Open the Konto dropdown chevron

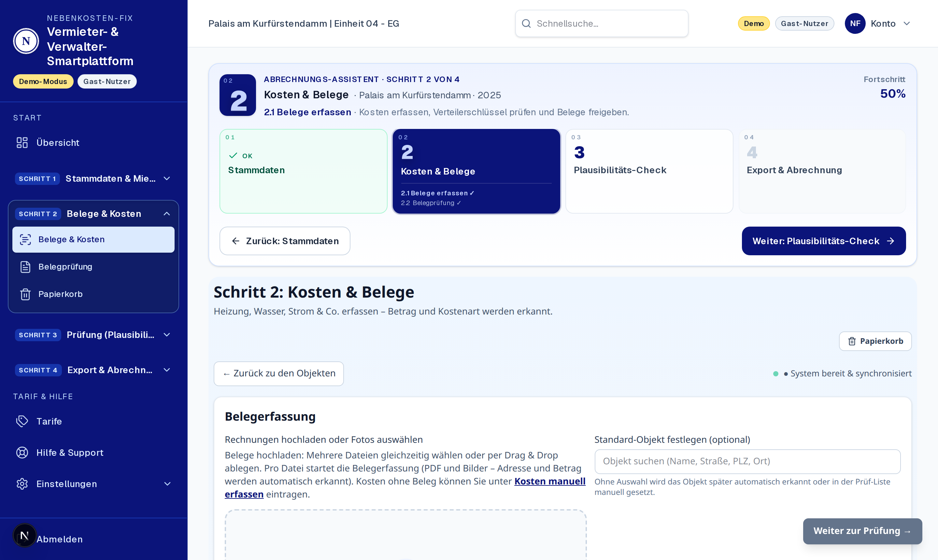[x=907, y=23]
